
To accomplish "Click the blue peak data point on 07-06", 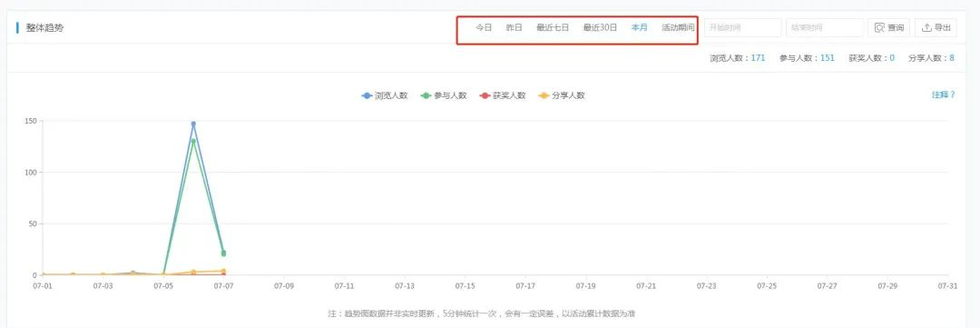I will click(x=193, y=124).
